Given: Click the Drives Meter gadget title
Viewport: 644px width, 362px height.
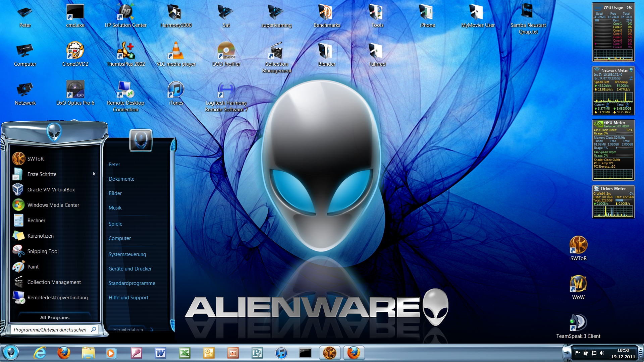Looking at the screenshot, I should (x=613, y=189).
